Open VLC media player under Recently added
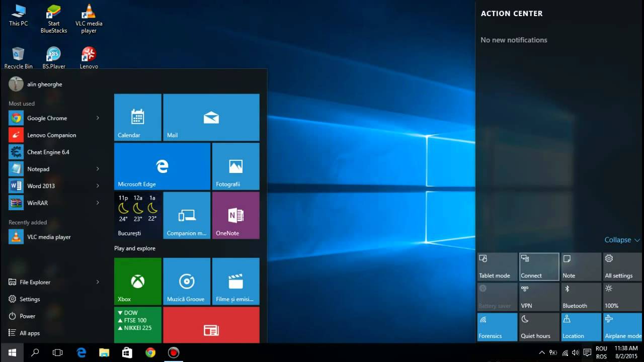 (54, 237)
